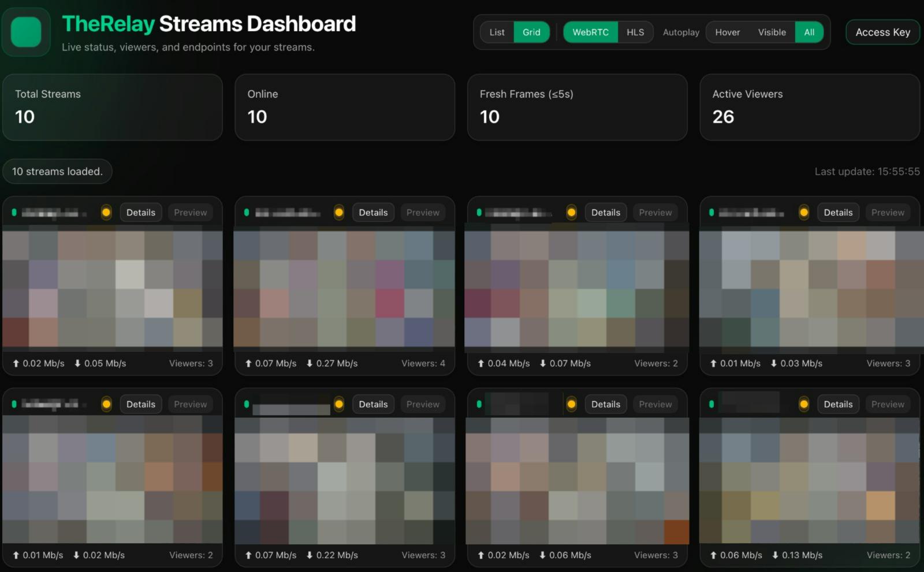
Task: Choose the WebRTC protocol option
Action: [x=590, y=32]
